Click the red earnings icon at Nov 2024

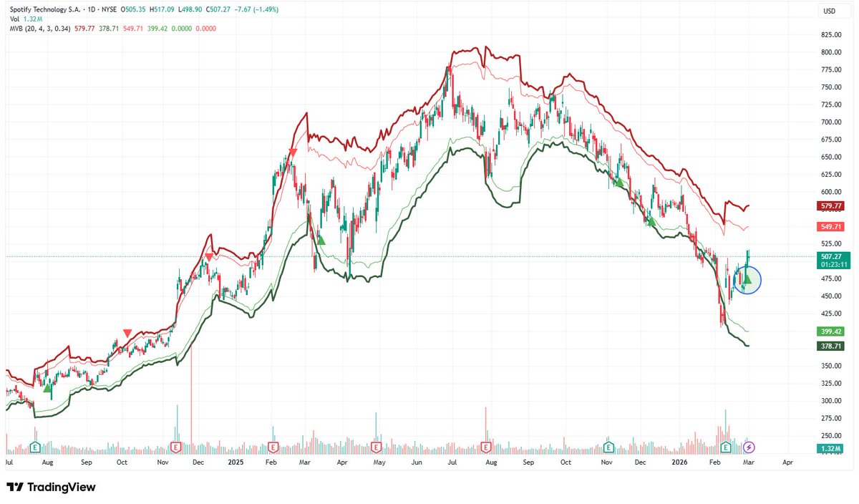pos(175,447)
